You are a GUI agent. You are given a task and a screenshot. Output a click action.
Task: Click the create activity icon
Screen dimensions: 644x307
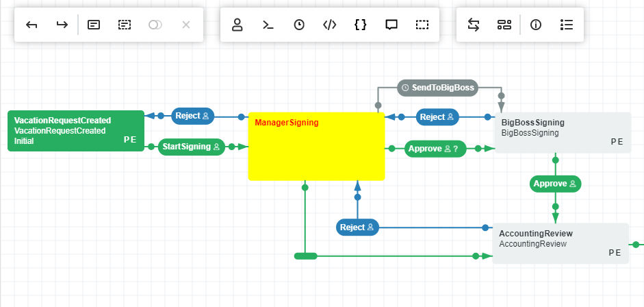coord(94,25)
